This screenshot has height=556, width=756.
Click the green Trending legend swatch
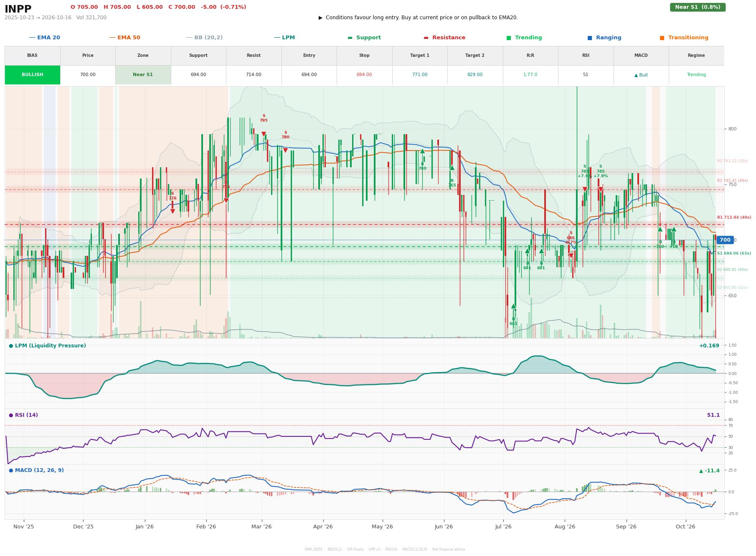509,38
